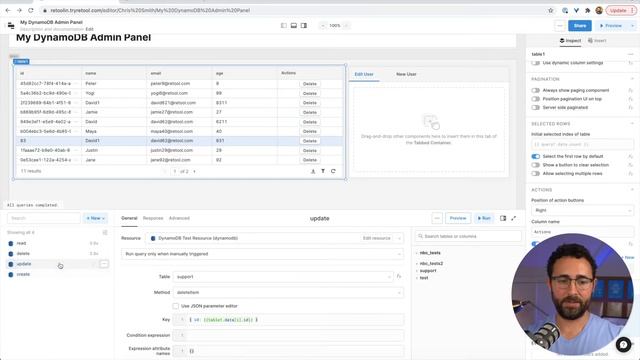Open the browser extensions puzzle icon
This screenshot has width=640, height=360.
(587, 10)
